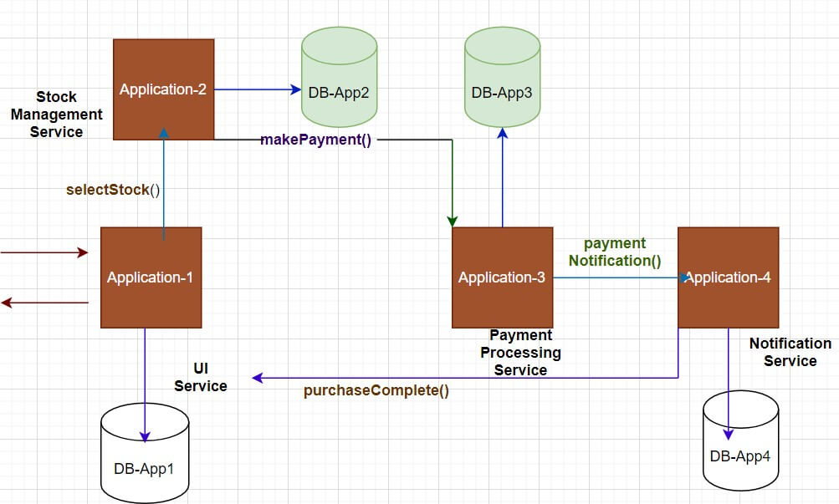Select the Application-3 box
Viewport: 839px width, 504px height.
tap(501, 277)
